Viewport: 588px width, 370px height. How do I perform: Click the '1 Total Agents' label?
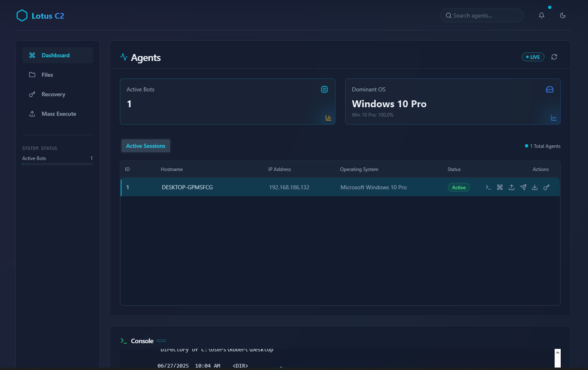pos(545,146)
